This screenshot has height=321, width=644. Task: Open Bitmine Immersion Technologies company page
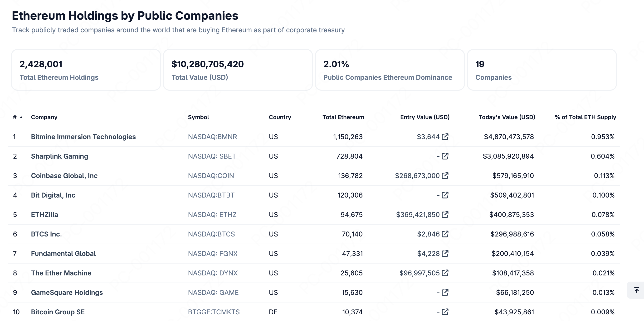(x=83, y=137)
